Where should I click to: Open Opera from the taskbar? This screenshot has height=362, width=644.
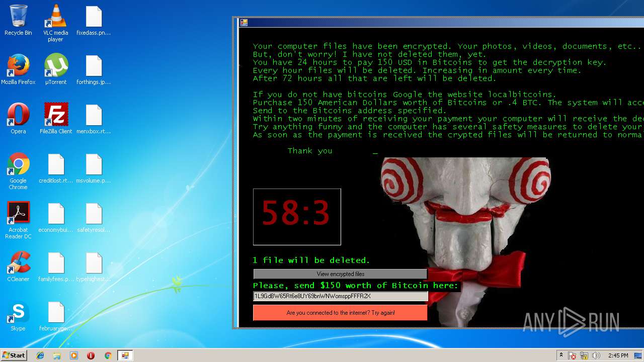(x=91, y=355)
